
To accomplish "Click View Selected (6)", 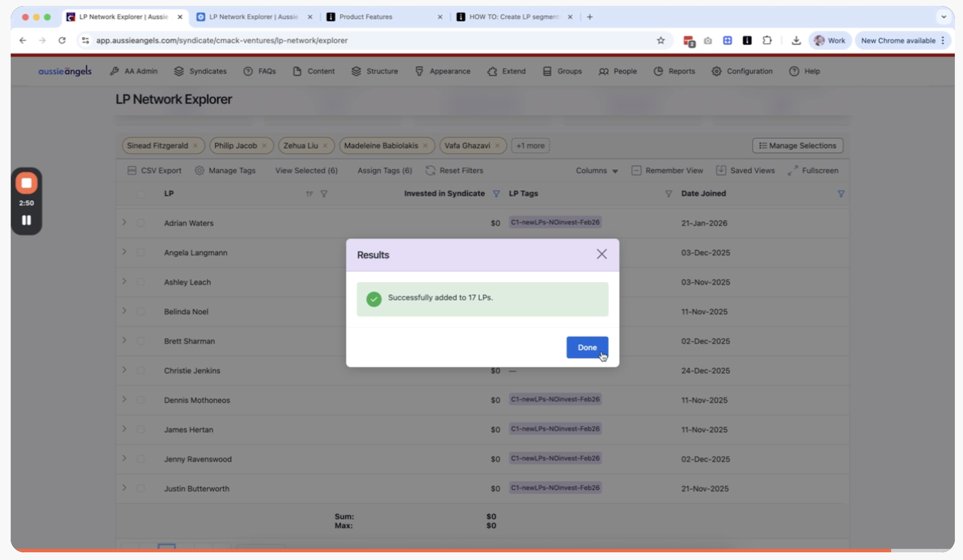I will tap(306, 170).
